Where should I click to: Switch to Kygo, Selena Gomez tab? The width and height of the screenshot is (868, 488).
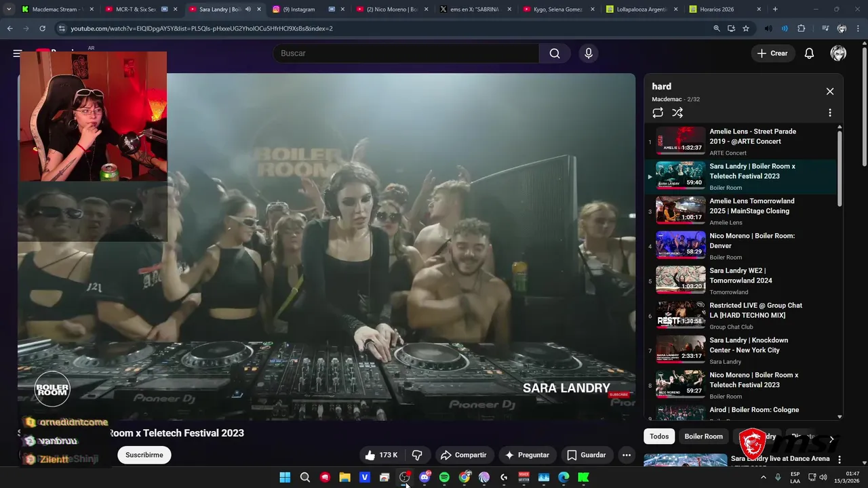point(559,9)
